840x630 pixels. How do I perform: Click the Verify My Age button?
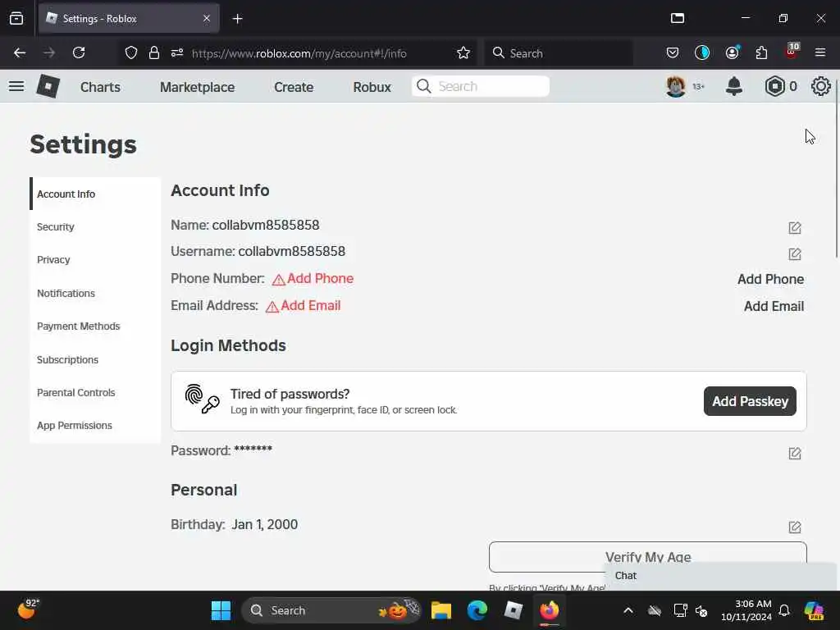(648, 557)
